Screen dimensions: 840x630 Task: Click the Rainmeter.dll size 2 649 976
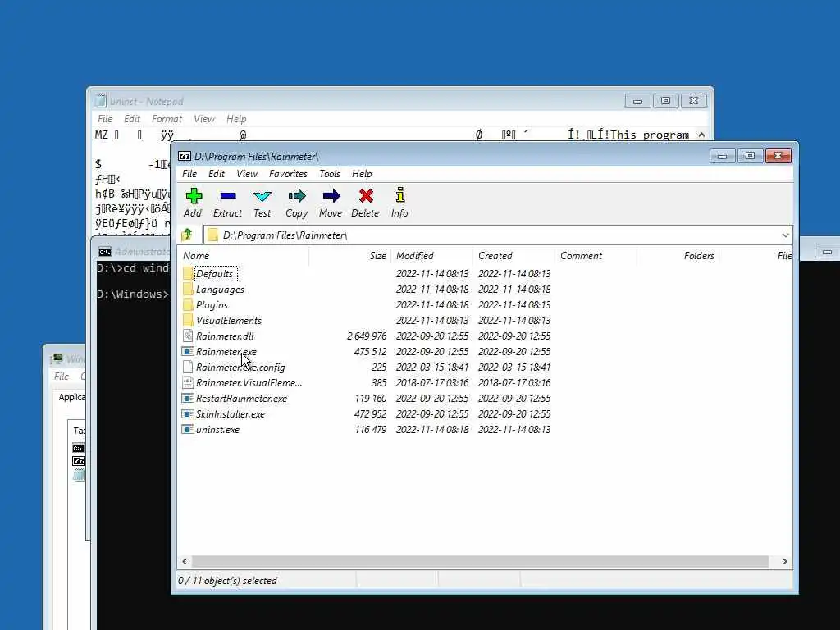click(367, 336)
